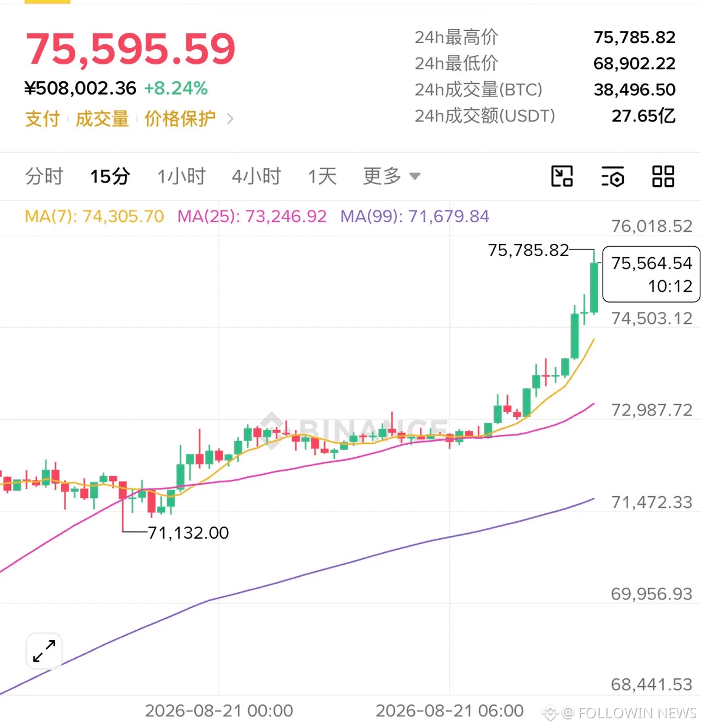This screenshot has width=701, height=728.
Task: Tap the 68,441.53 y-axis price label
Action: [x=652, y=685]
